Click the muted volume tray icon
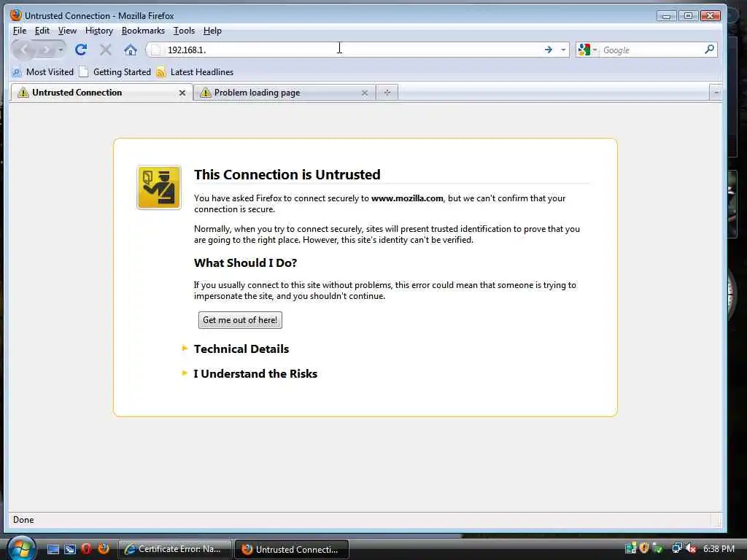The height and width of the screenshot is (560, 747). (x=691, y=548)
